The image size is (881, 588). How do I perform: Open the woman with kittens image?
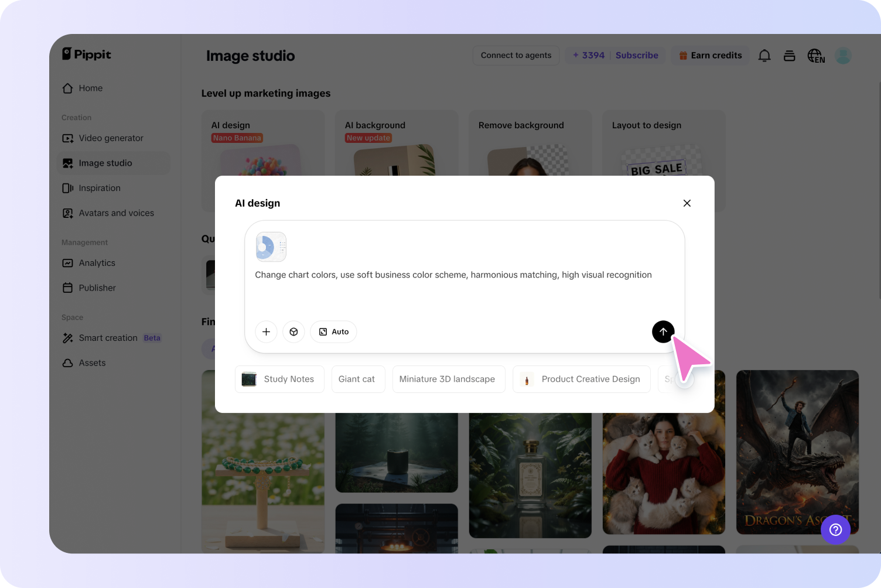pyautogui.click(x=664, y=473)
